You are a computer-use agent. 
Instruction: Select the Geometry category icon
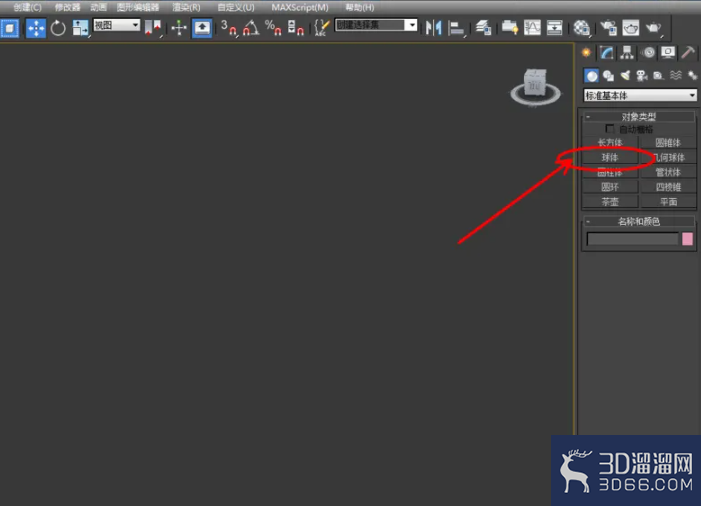tap(591, 76)
